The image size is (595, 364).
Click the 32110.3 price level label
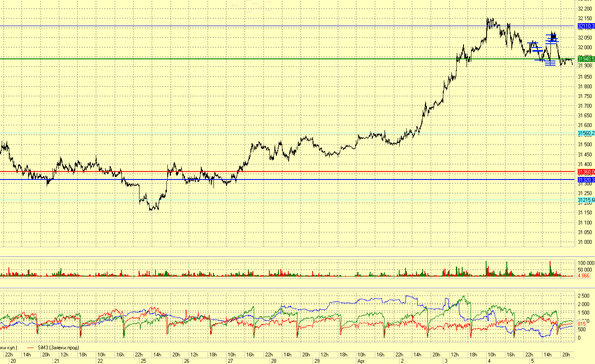click(586, 26)
